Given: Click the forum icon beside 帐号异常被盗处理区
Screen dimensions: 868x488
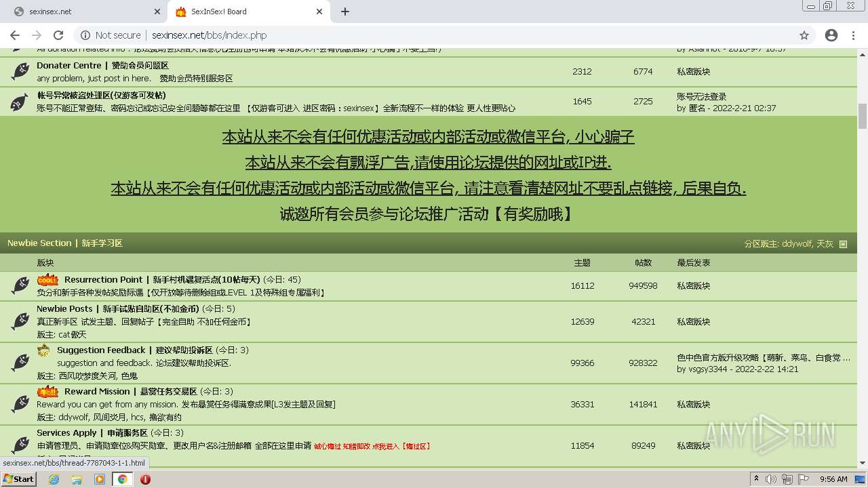Looking at the screenshot, I should point(20,102).
